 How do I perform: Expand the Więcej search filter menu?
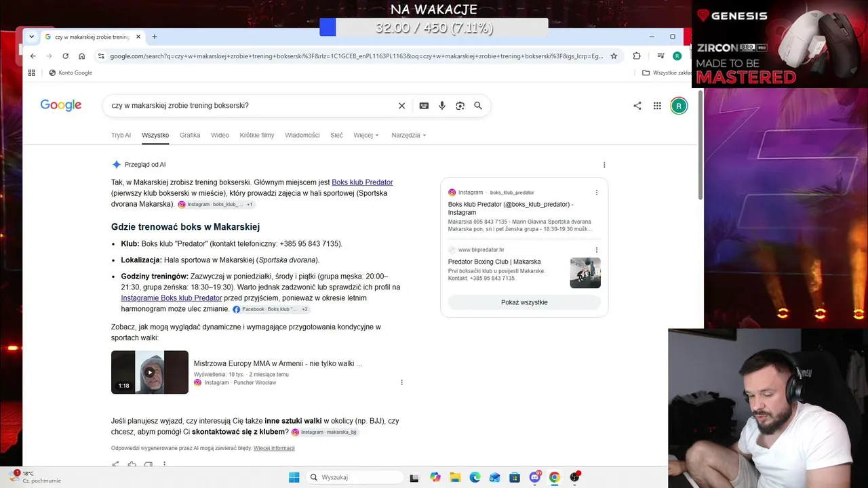pyautogui.click(x=366, y=135)
